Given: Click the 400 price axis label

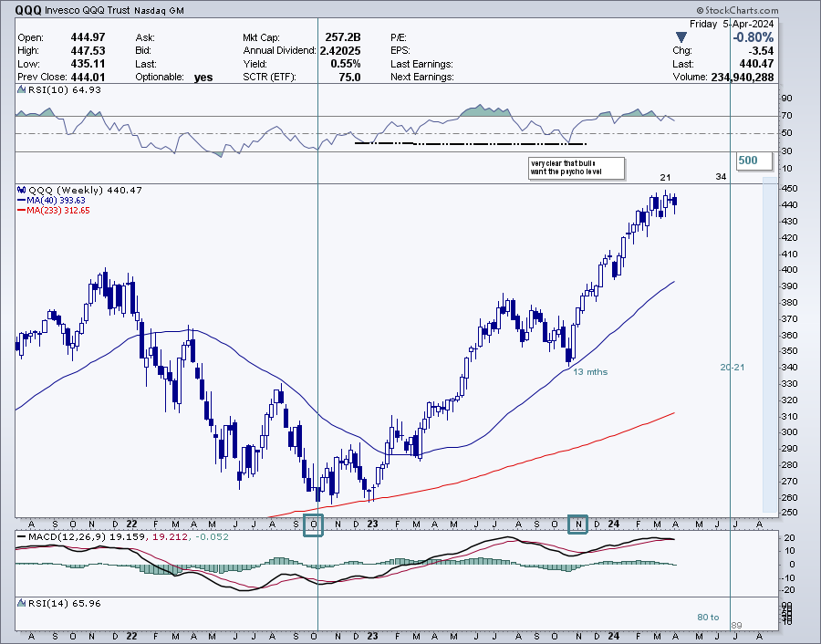Looking at the screenshot, I should coord(790,270).
